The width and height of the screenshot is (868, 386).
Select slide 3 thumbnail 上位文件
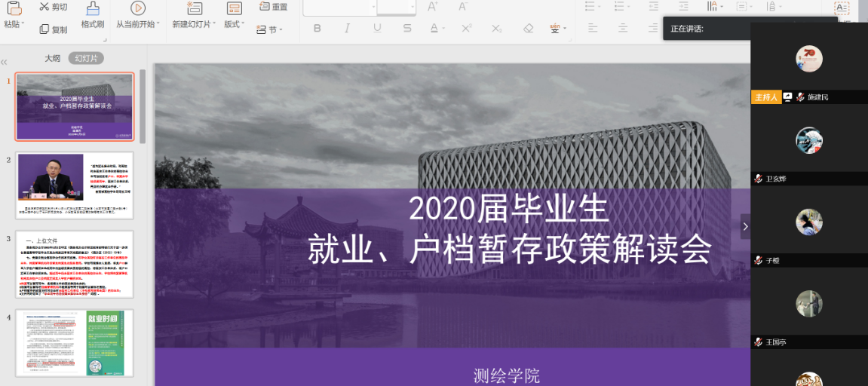coord(75,265)
